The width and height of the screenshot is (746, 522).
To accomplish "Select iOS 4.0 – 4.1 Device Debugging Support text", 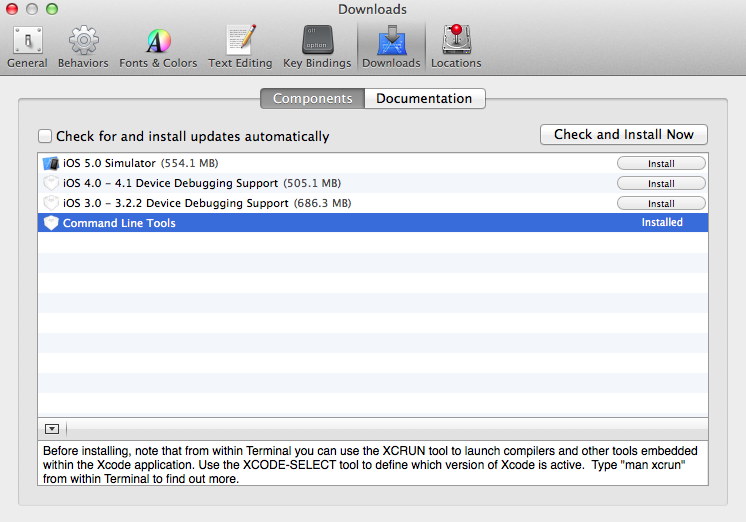I will pyautogui.click(x=170, y=183).
